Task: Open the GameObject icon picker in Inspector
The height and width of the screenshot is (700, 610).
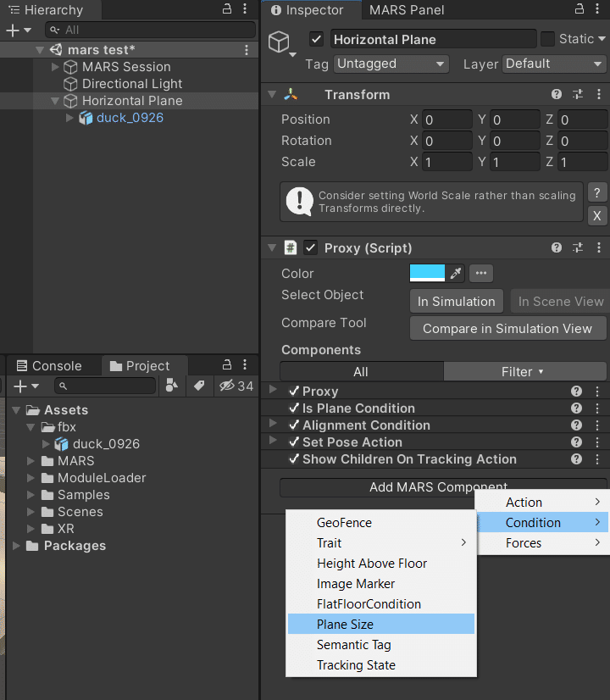Action: (282, 43)
